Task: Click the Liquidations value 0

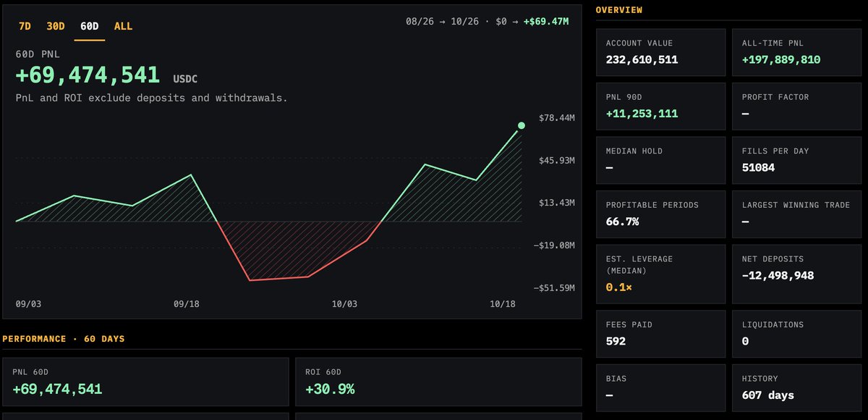Action: tap(745, 341)
